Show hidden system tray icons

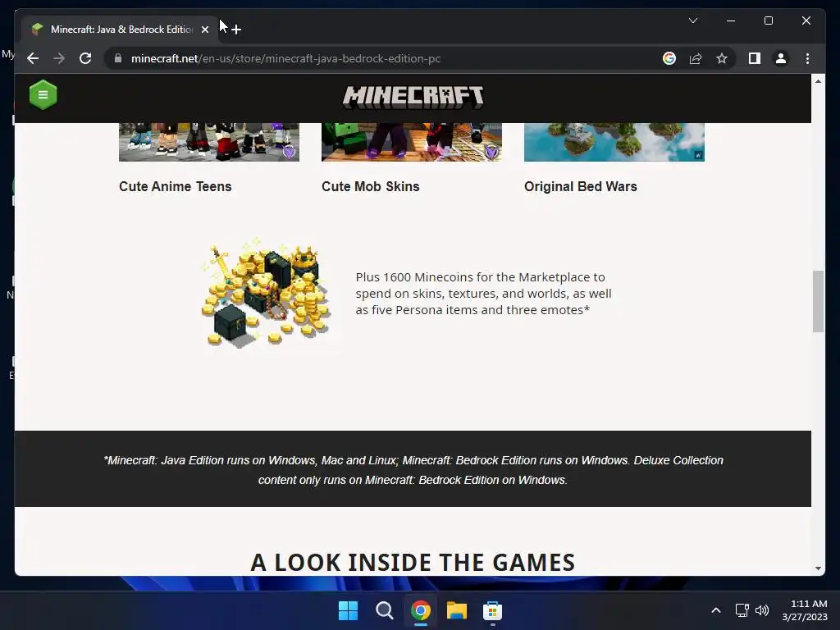pos(715,610)
